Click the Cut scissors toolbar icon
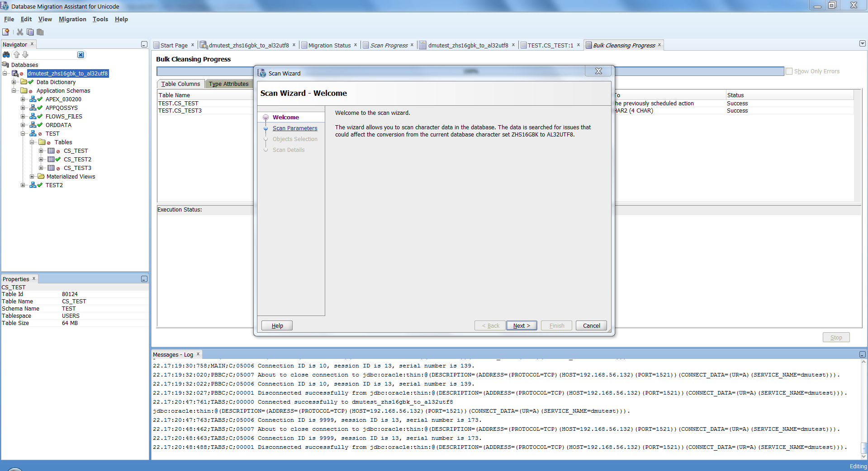Viewport: 868px width, 471px height. 20,32
